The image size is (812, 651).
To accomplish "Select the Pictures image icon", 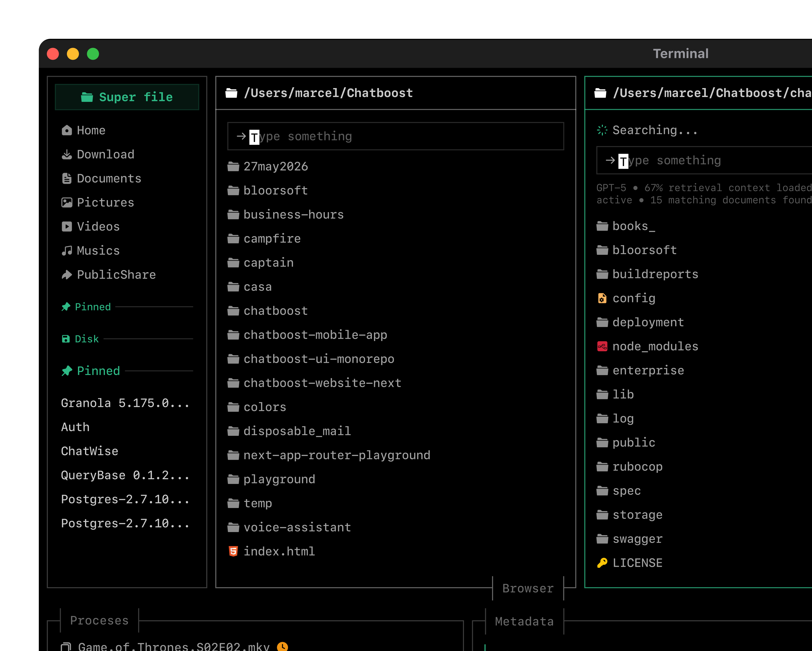I will 67,202.
